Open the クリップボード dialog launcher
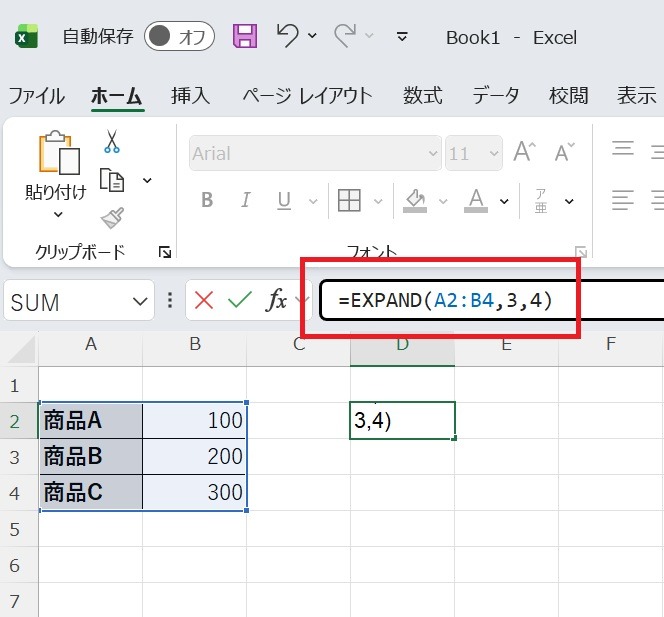 (x=165, y=252)
